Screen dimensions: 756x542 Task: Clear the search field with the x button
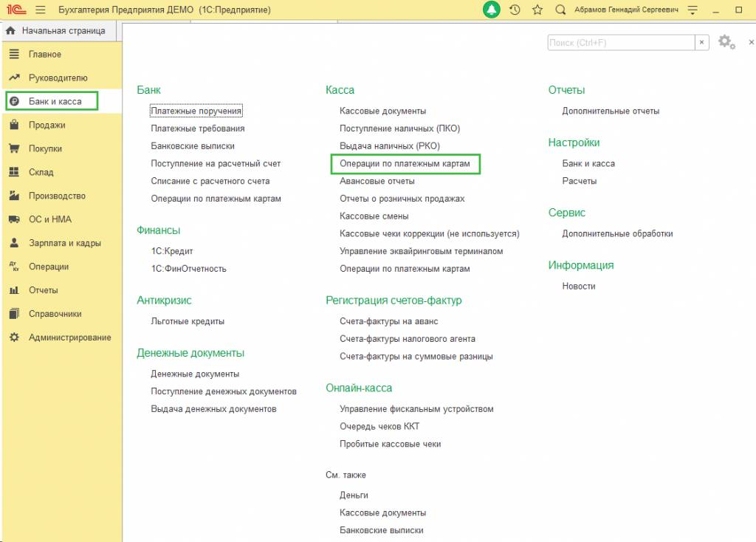tap(701, 42)
